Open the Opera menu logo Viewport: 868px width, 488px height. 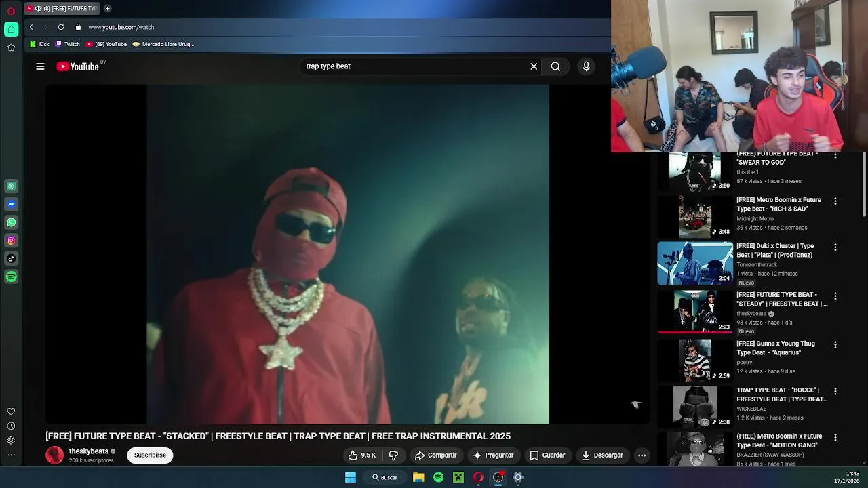(11, 11)
